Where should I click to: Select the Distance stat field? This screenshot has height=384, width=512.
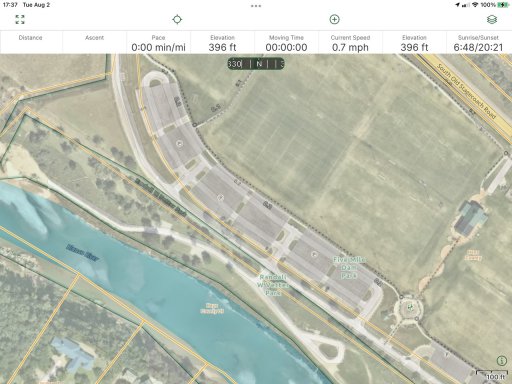point(31,42)
